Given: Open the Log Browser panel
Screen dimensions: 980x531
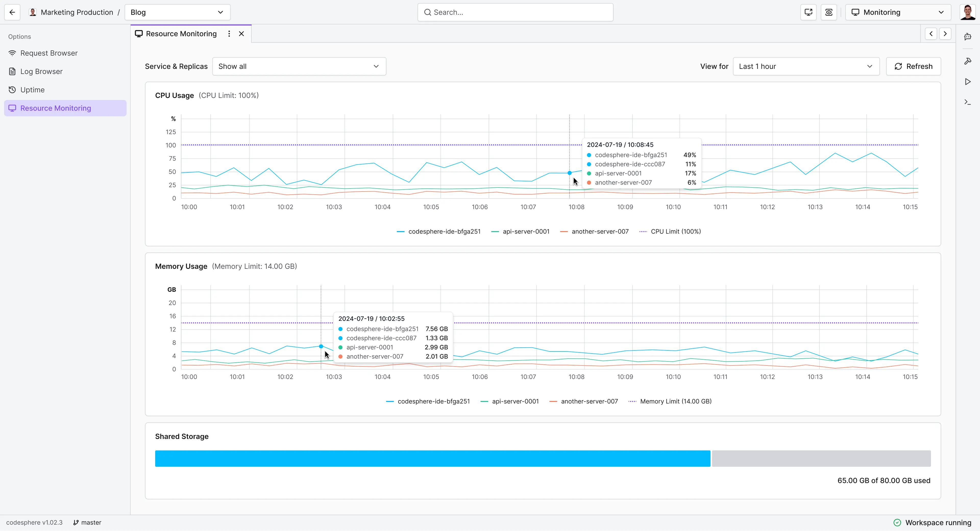Looking at the screenshot, I should tap(42, 71).
